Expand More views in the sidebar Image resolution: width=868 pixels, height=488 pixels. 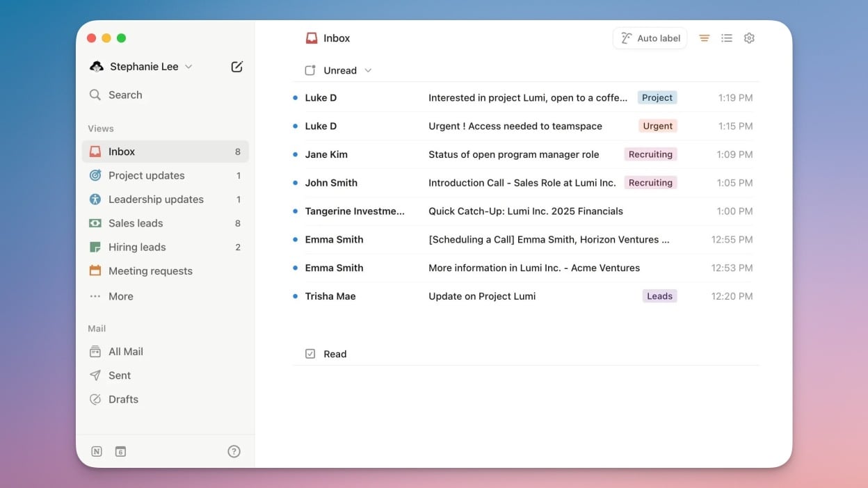click(x=120, y=296)
